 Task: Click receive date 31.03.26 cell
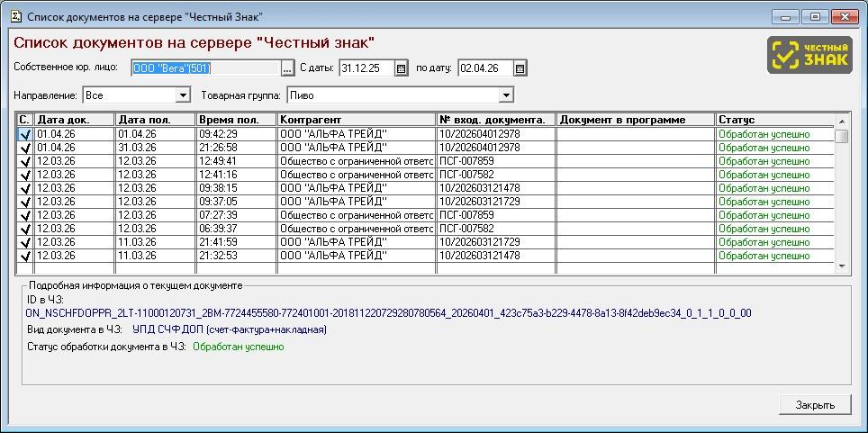[x=156, y=148]
